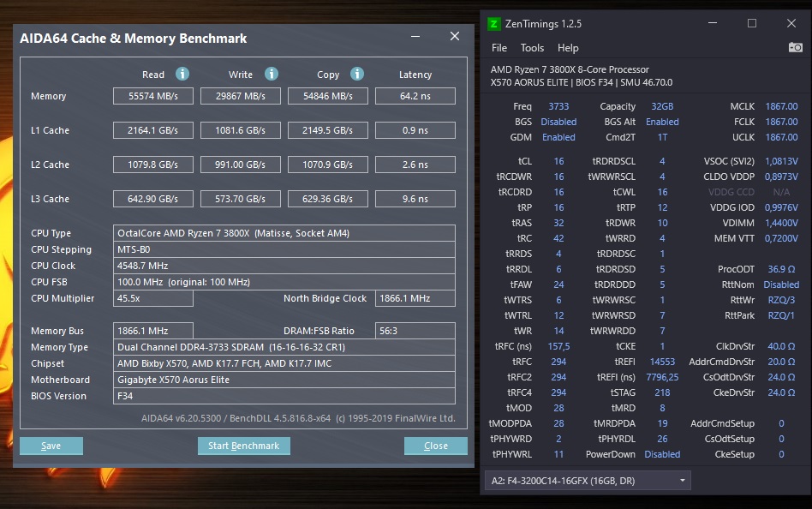Click the tREFI value 14553

(662, 362)
